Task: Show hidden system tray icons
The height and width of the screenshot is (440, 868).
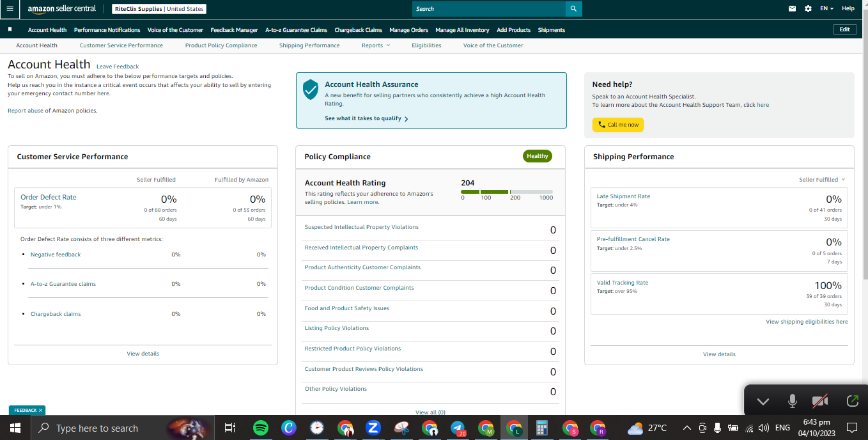Action: coord(687,428)
